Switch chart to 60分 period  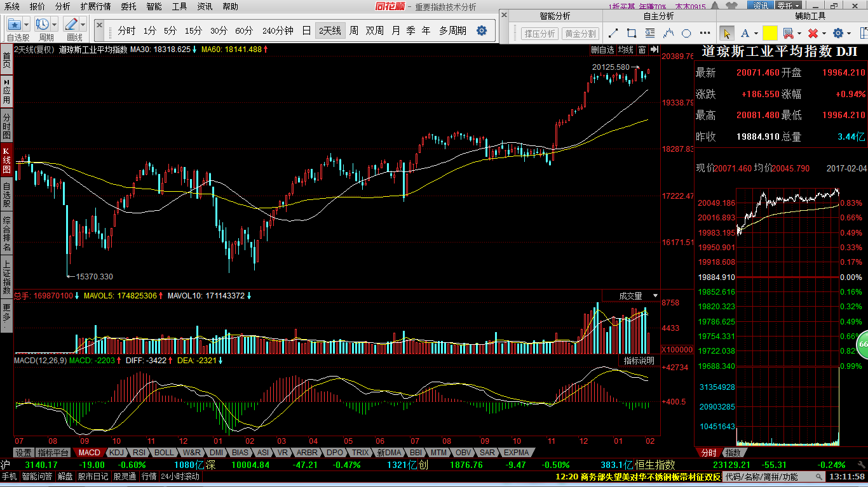click(x=244, y=30)
